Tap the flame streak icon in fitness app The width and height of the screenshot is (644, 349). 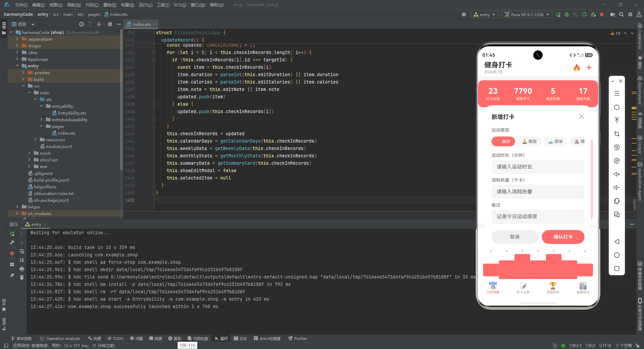[x=577, y=67]
